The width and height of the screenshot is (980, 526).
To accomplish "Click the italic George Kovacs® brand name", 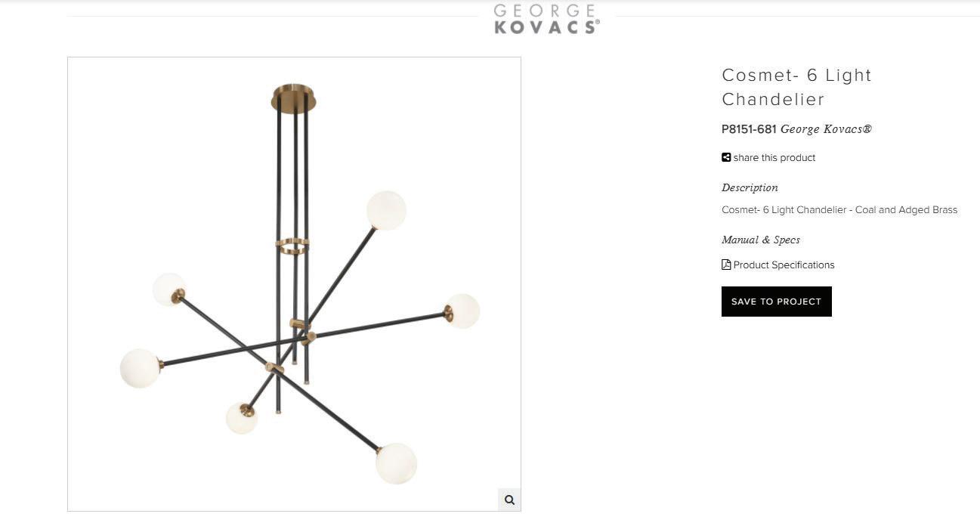I will pyautogui.click(x=826, y=129).
